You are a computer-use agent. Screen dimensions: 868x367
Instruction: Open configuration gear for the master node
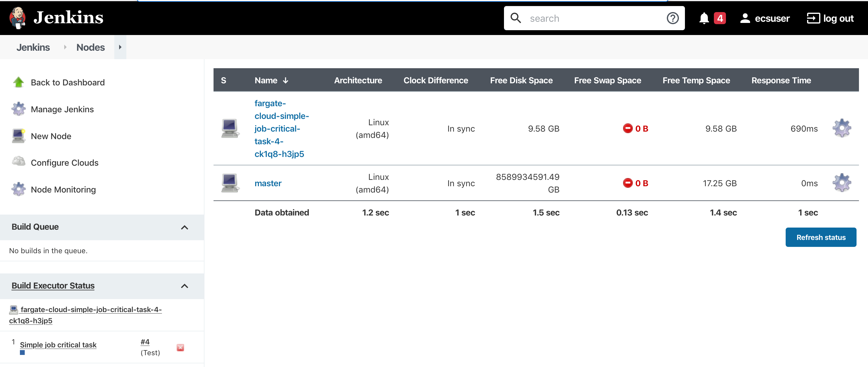842,183
